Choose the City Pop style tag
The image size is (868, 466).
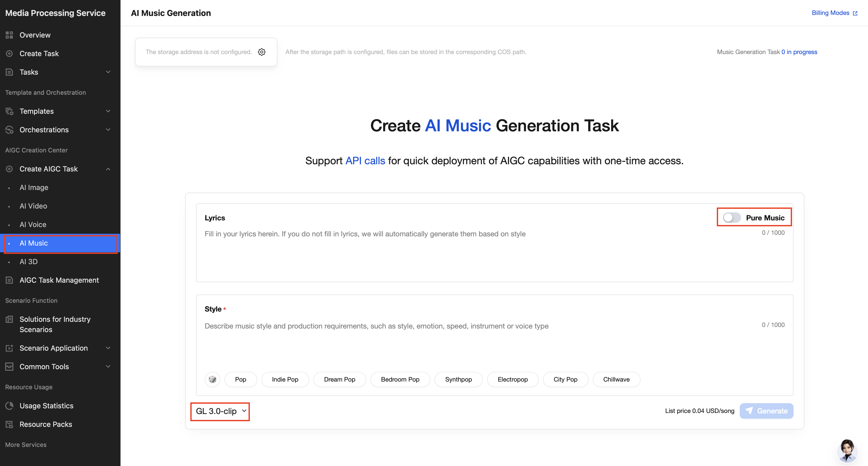(x=565, y=379)
